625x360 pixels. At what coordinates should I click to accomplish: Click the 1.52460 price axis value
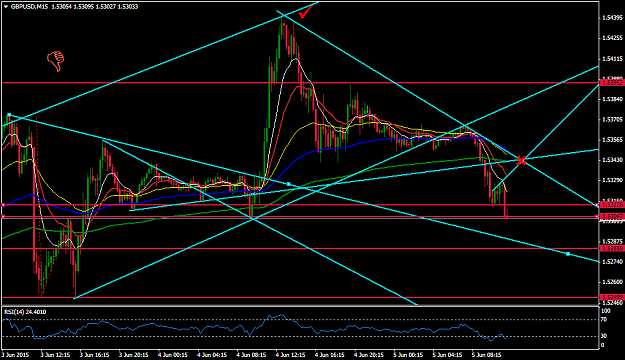point(612,303)
